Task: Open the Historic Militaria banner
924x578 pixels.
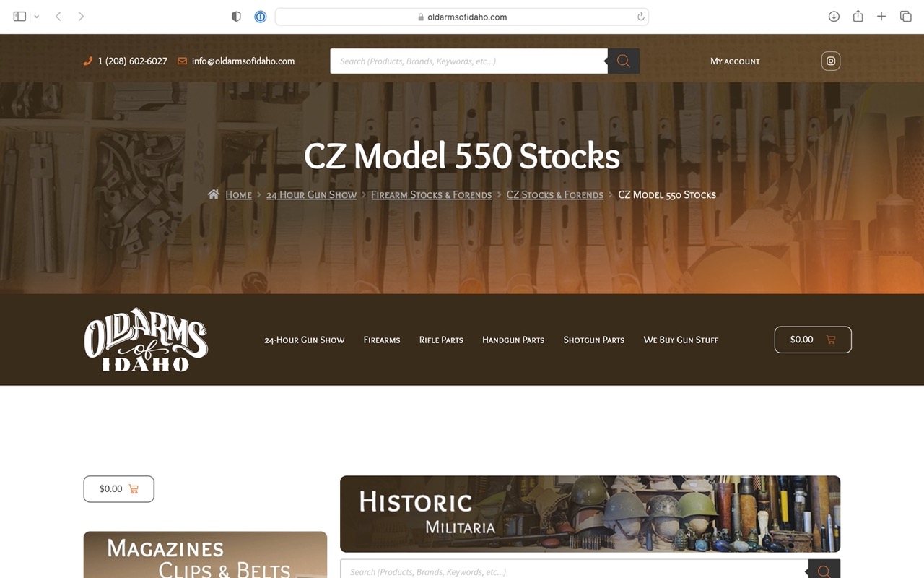Action: 590,514
